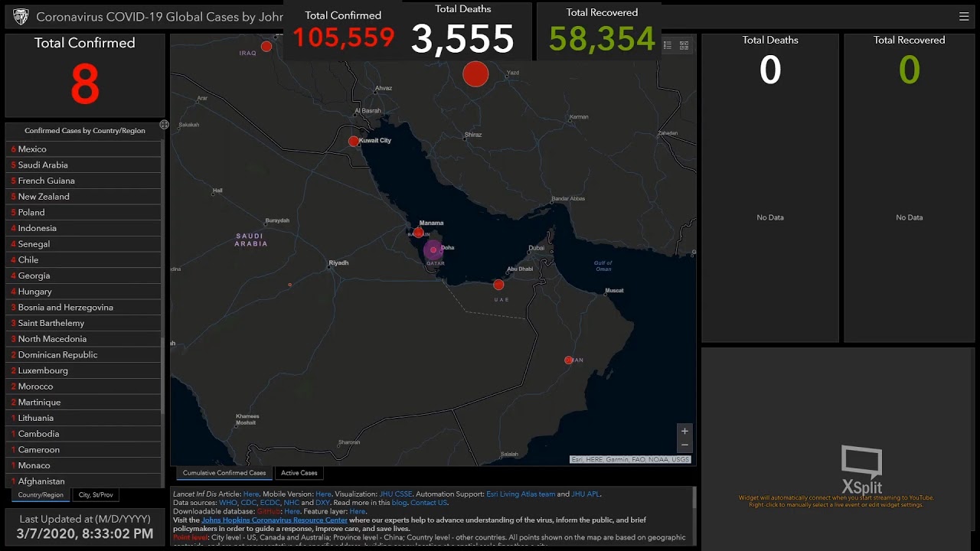980x551 pixels.
Task: Select Cameroon in the country list
Action: point(84,449)
